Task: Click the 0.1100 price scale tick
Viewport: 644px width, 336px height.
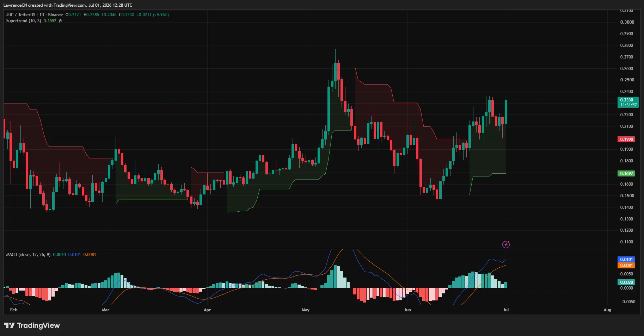Action: tap(627, 242)
